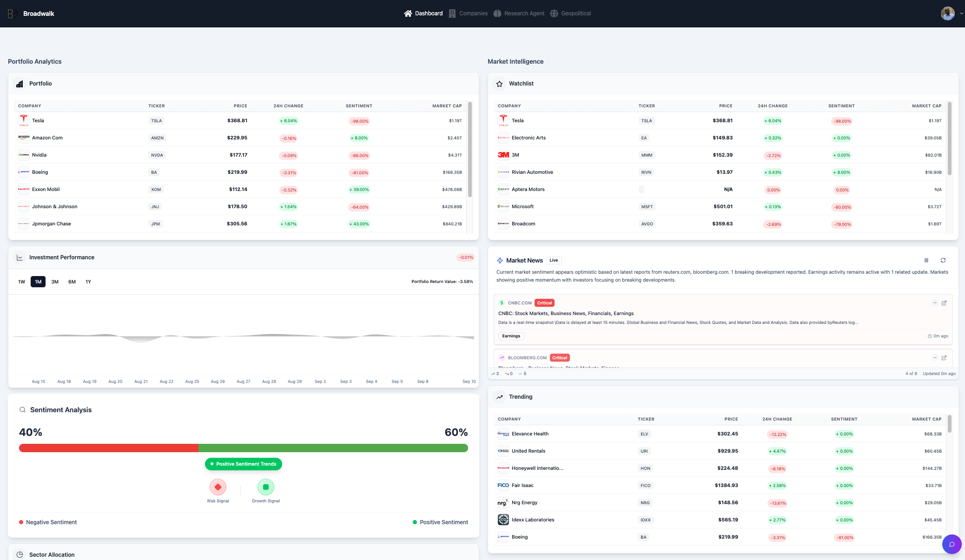Click the Live badge beside Market News
Viewport: 965px width, 560px height.
(x=553, y=260)
